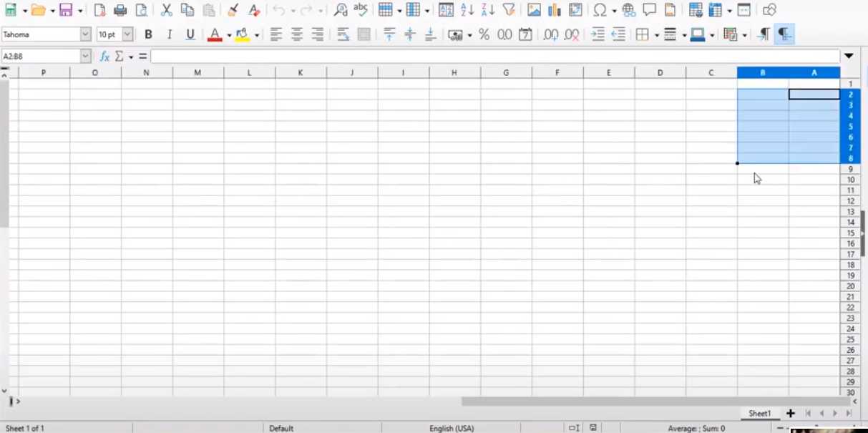The width and height of the screenshot is (868, 433).
Task: Open the font size dropdown
Action: coord(127,34)
